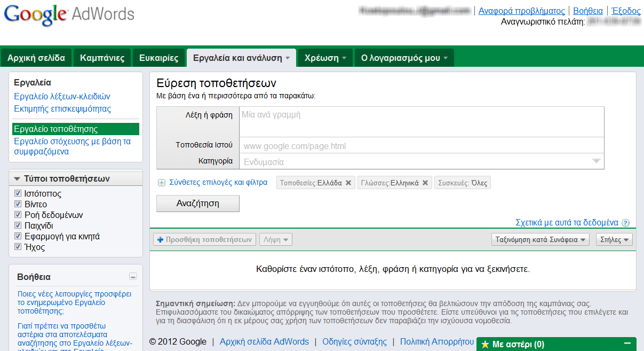Open help link about ενημερωμένο Εργαλείο τοποθέτησης

[x=74, y=302]
